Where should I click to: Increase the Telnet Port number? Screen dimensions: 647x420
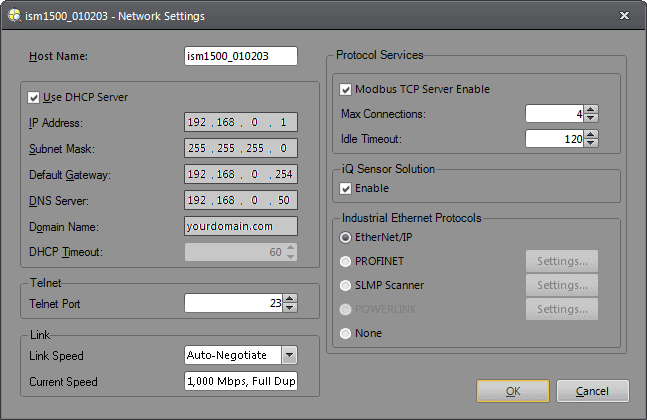click(290, 297)
